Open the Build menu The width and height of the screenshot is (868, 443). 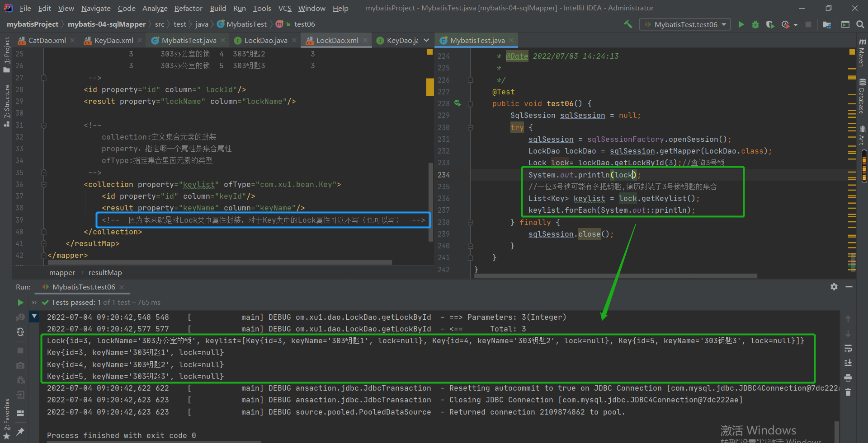218,8
